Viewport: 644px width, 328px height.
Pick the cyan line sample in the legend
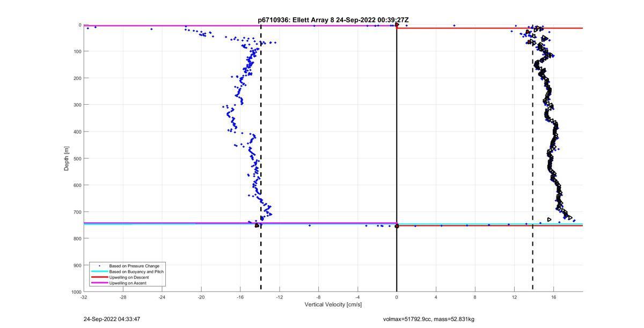[x=99, y=272]
